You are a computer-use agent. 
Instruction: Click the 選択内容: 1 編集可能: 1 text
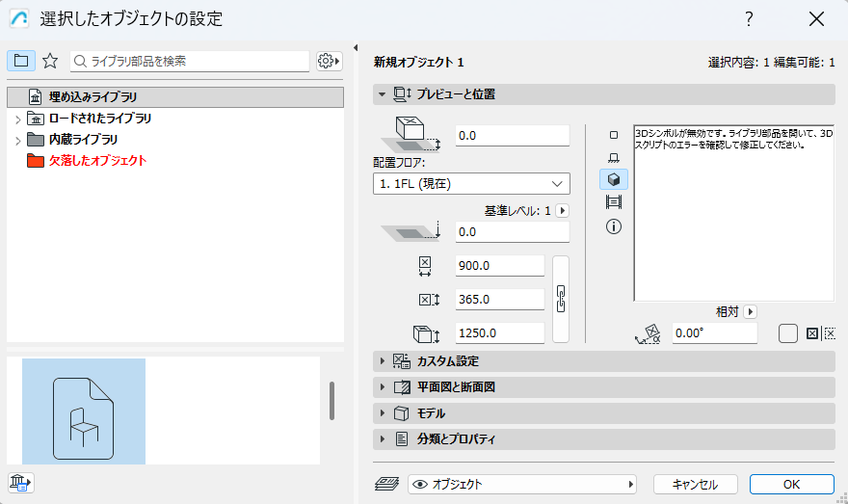point(772,63)
